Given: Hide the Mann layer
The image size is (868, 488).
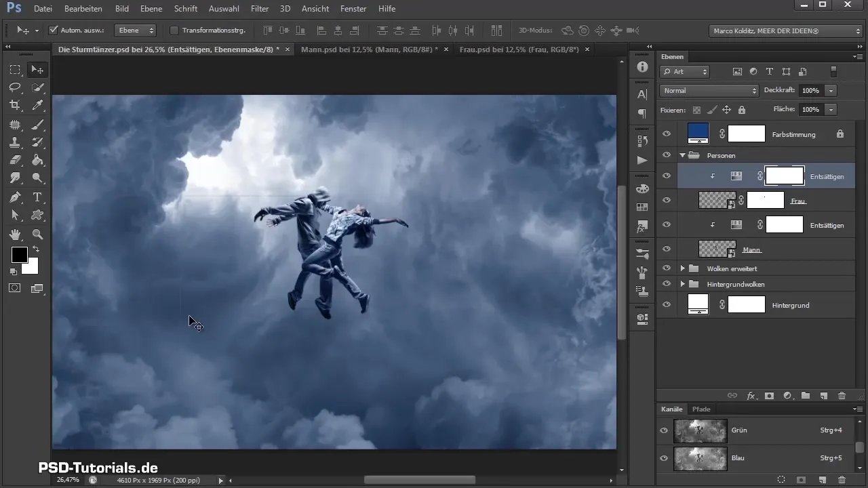Looking at the screenshot, I should tap(667, 249).
